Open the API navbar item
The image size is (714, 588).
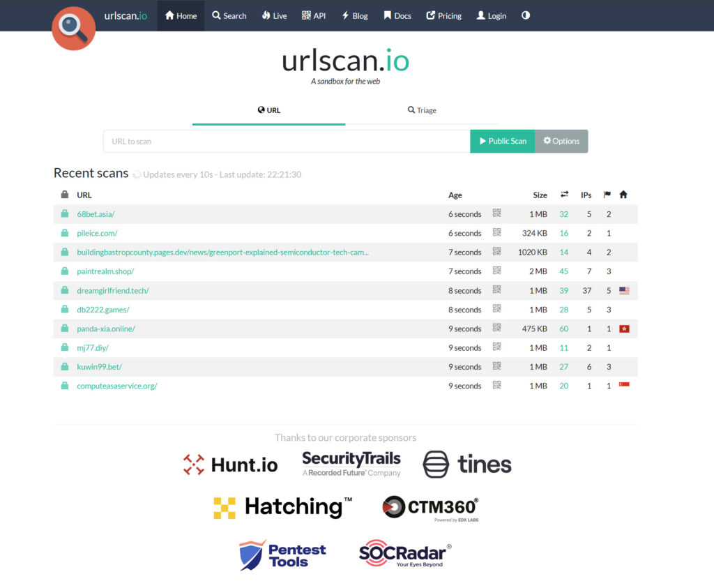[314, 15]
